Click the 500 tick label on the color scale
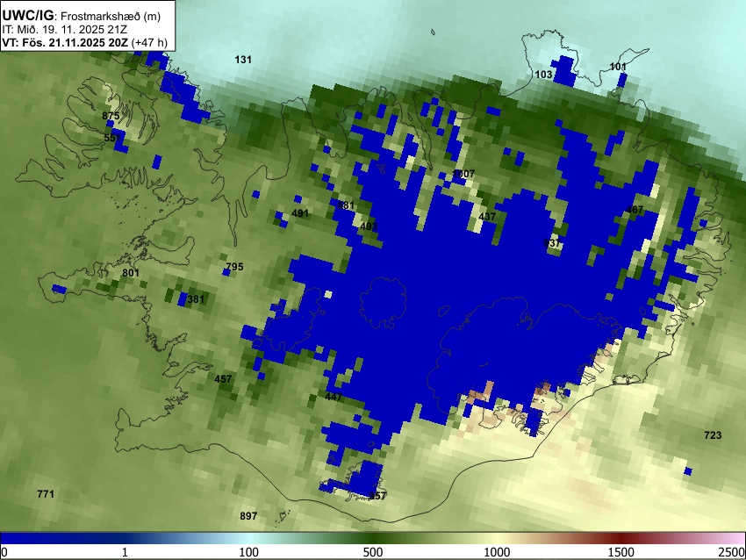This screenshot has height=560, width=746. pos(372,552)
